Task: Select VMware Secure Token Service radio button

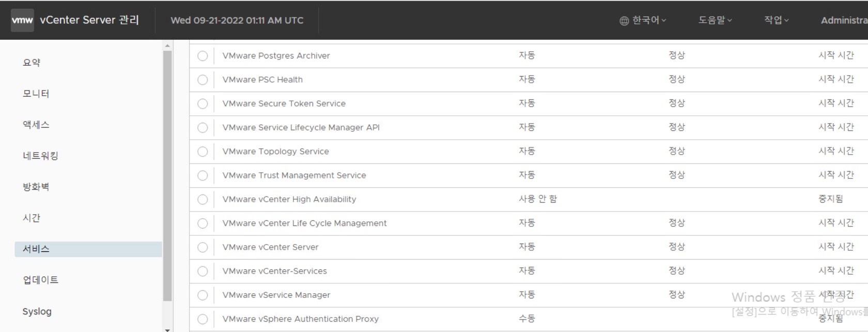Action: tap(203, 103)
